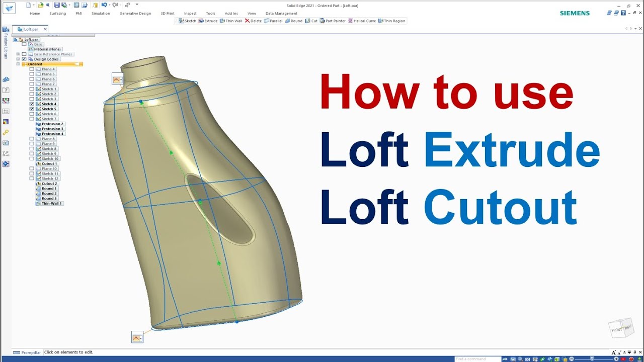Check the Sketch 7 checkbox
Image resolution: width=644 pixels, height=362 pixels.
32,119
